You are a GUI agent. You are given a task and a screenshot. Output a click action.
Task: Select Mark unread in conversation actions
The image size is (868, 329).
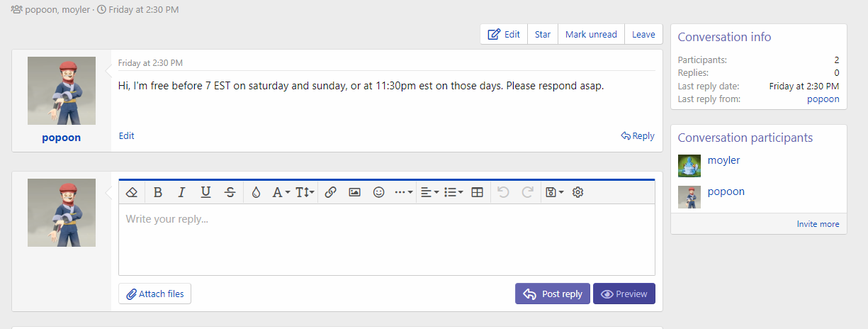(x=591, y=34)
